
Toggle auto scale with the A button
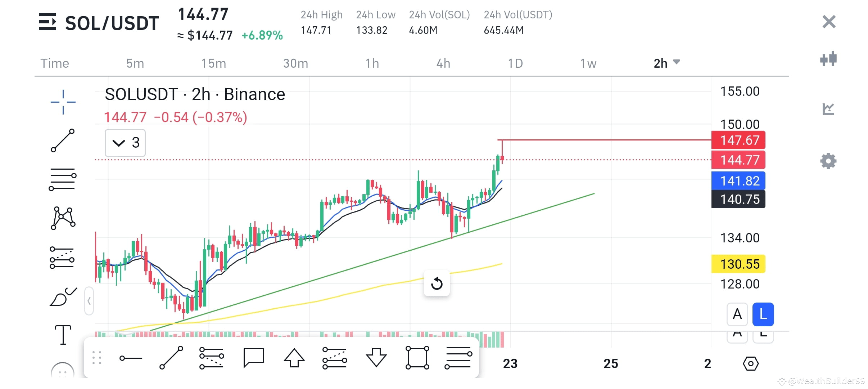click(737, 314)
